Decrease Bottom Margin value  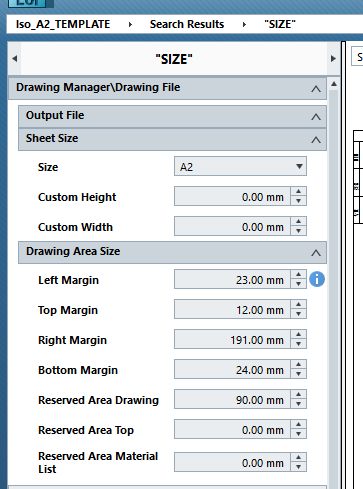299,374
